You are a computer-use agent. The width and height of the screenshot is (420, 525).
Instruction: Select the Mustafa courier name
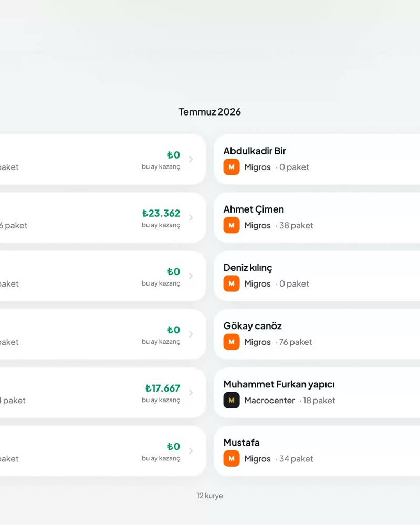pos(241,443)
